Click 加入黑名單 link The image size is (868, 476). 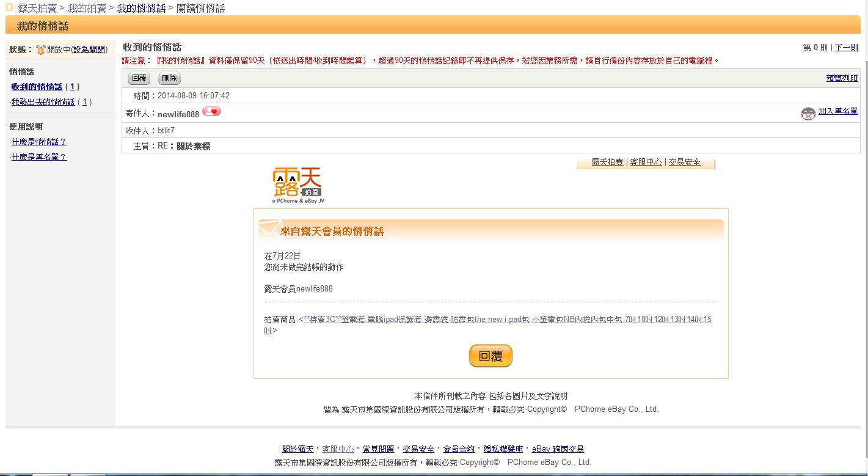click(x=838, y=111)
